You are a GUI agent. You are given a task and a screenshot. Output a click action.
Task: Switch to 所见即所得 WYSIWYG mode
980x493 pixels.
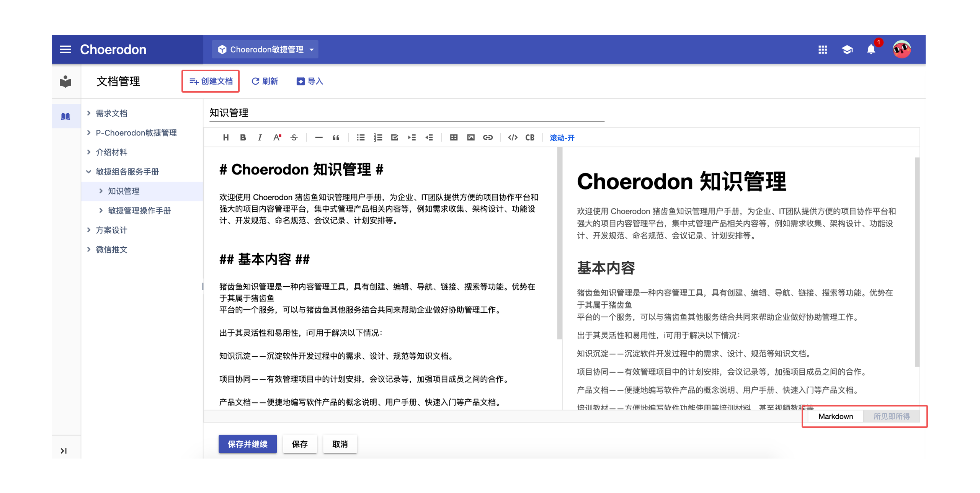(x=892, y=416)
